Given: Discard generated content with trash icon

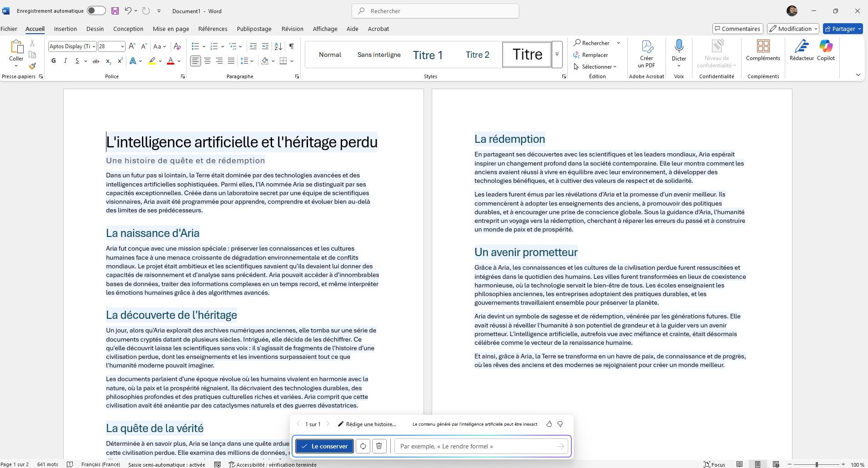Looking at the screenshot, I should click(x=379, y=446).
